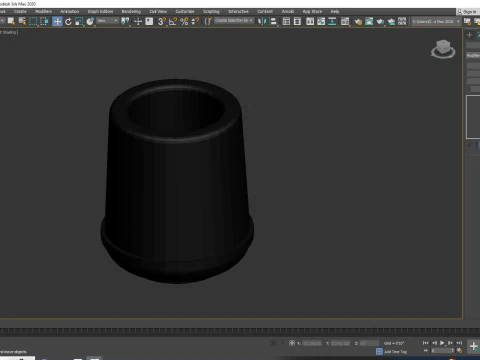The width and height of the screenshot is (480, 360).
Task: Click Next Frame button
Action: coord(450,343)
